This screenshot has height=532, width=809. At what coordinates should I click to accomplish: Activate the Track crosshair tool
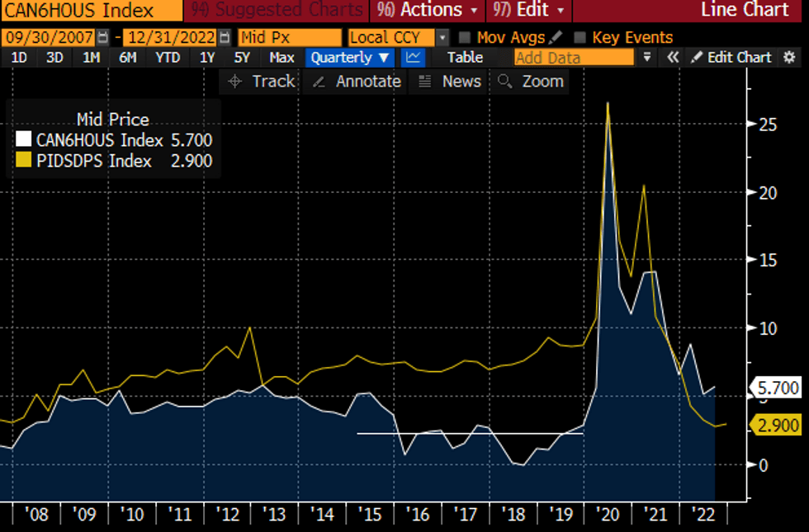tap(261, 82)
